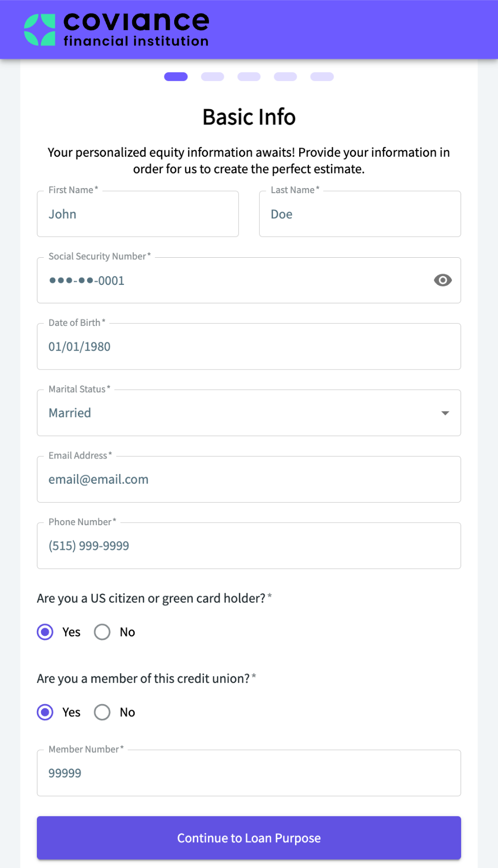Show the hidden Social Security Number
The image size is (498, 868).
pyautogui.click(x=443, y=280)
